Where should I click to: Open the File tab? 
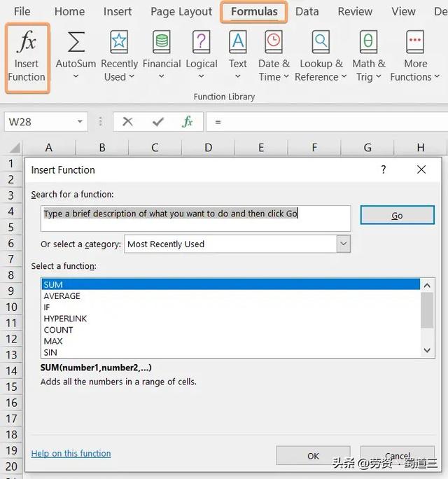22,12
